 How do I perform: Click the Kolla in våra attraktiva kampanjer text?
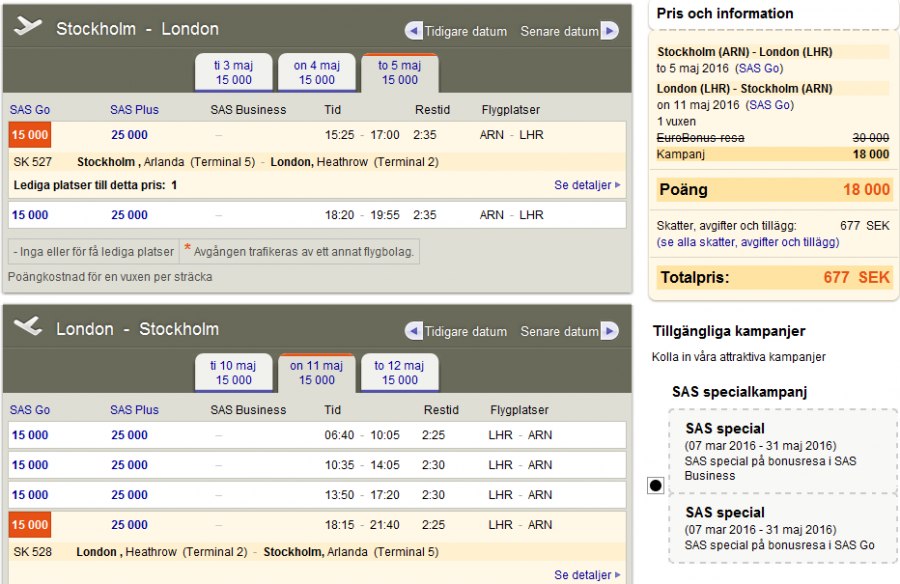739,357
